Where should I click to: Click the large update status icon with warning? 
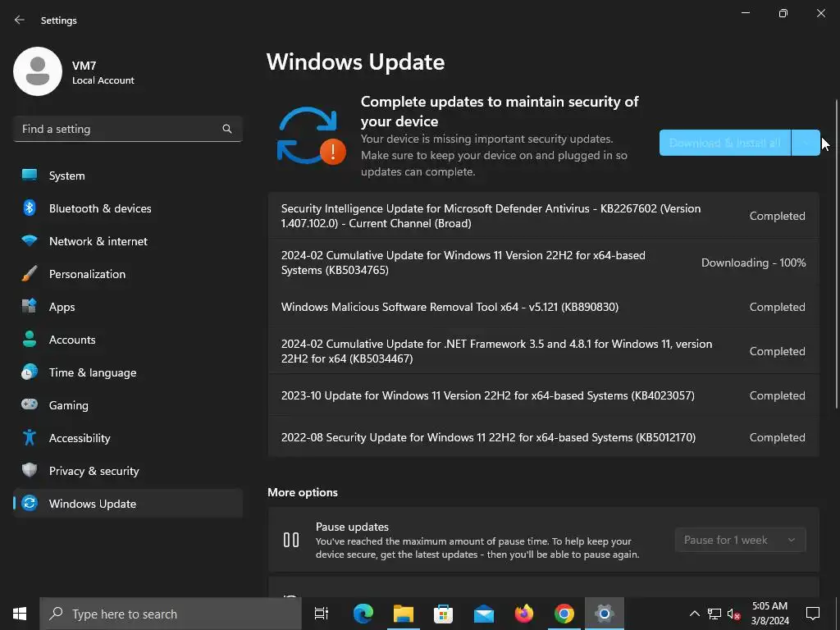[x=311, y=136]
